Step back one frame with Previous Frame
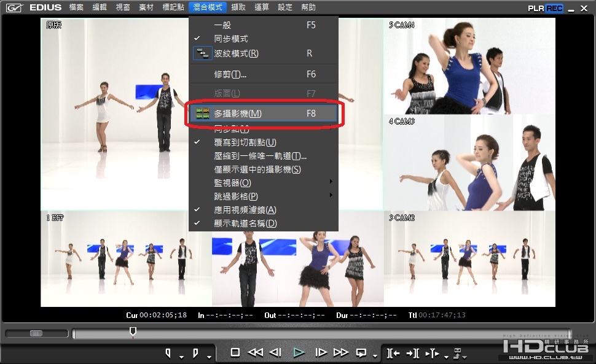 pos(275,352)
